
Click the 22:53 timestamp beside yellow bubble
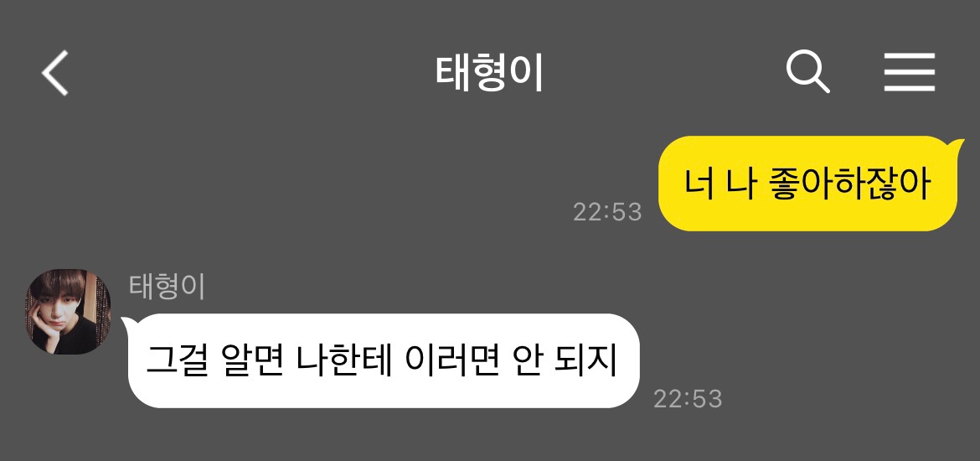tap(607, 212)
